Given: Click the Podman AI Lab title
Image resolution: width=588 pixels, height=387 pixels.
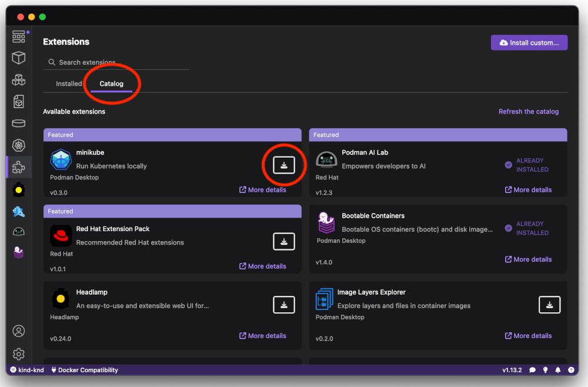Looking at the screenshot, I should [x=365, y=153].
